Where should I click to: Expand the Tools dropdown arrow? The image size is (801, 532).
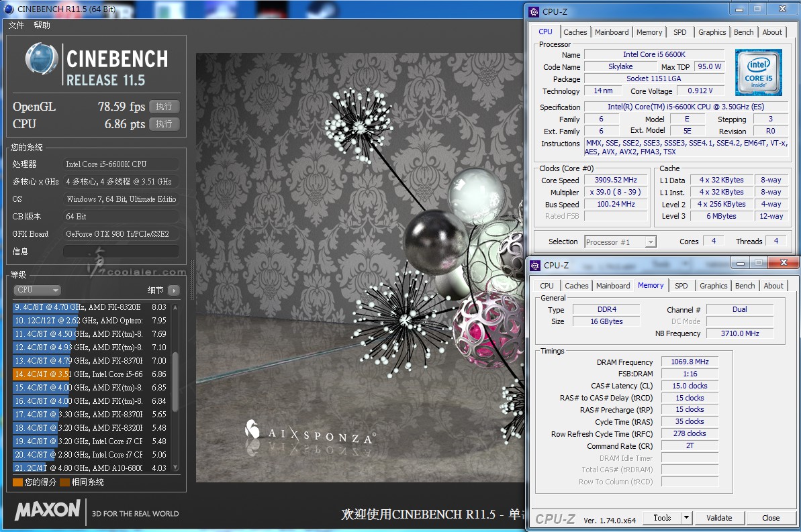(x=687, y=518)
